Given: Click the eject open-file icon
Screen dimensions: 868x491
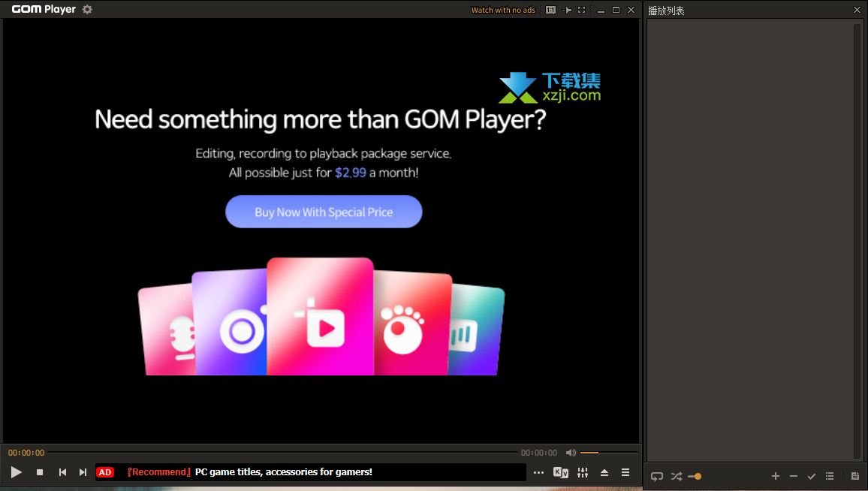Looking at the screenshot, I should point(604,473).
